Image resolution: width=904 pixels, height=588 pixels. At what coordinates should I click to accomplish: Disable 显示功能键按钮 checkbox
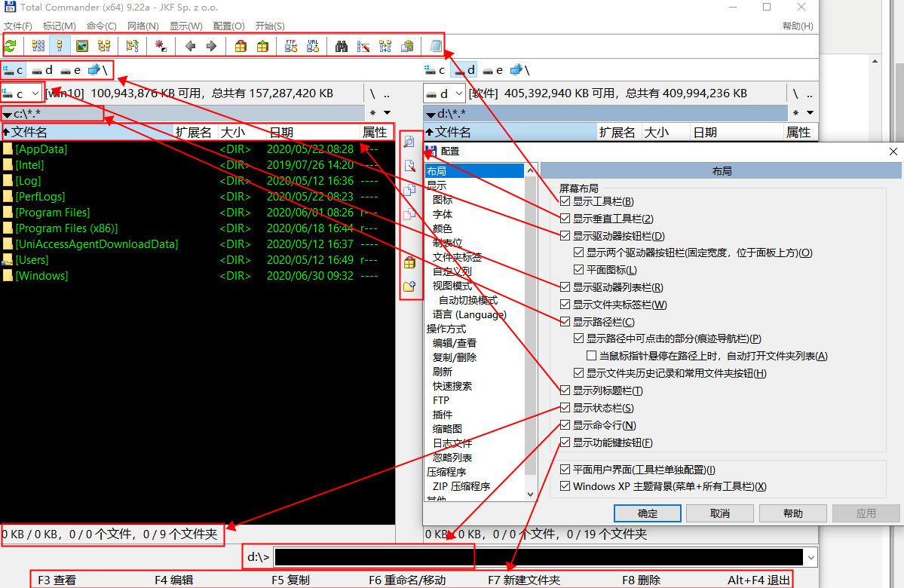[565, 443]
